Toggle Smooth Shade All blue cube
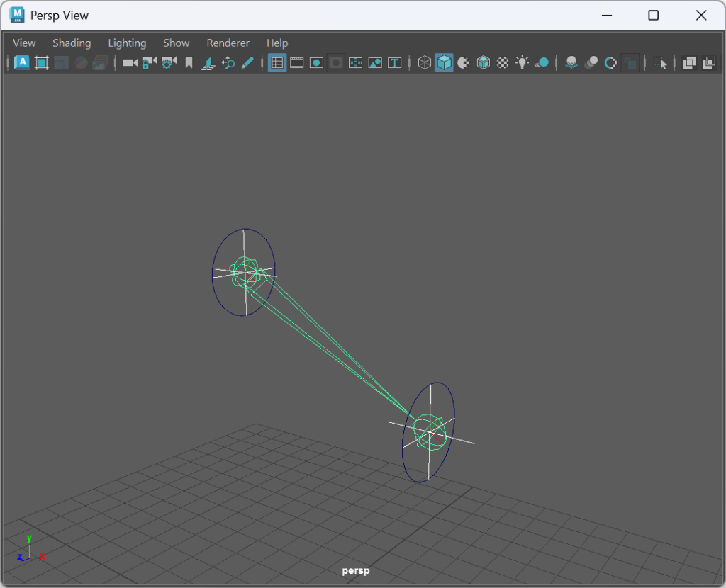 (x=444, y=63)
